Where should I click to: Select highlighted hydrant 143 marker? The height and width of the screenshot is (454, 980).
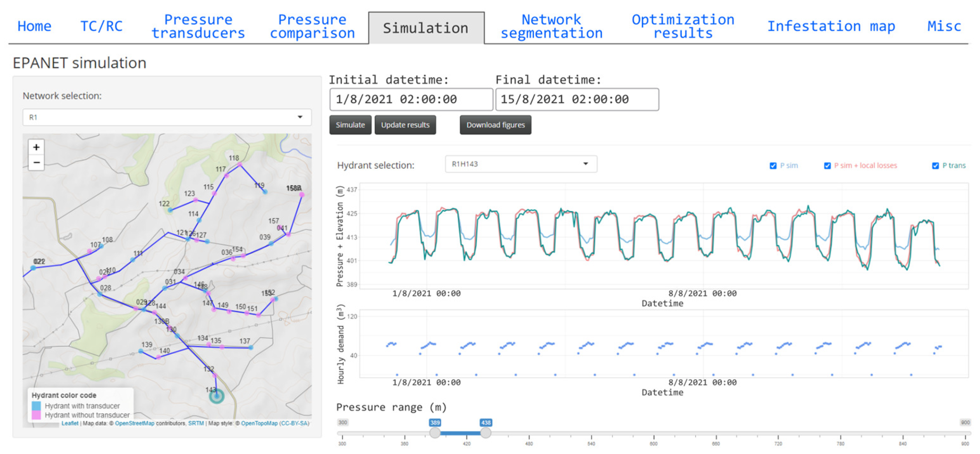pos(216,396)
